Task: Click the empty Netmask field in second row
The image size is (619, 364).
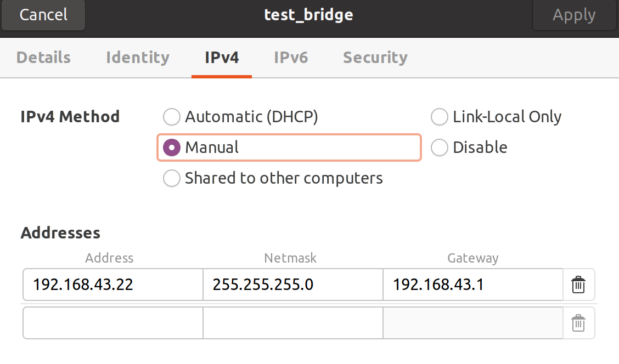Action: click(x=292, y=323)
